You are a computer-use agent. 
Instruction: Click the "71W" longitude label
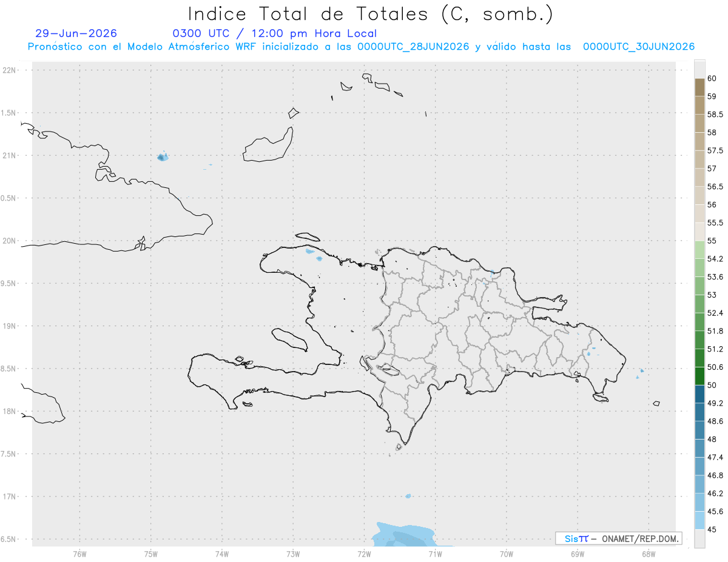(435, 555)
